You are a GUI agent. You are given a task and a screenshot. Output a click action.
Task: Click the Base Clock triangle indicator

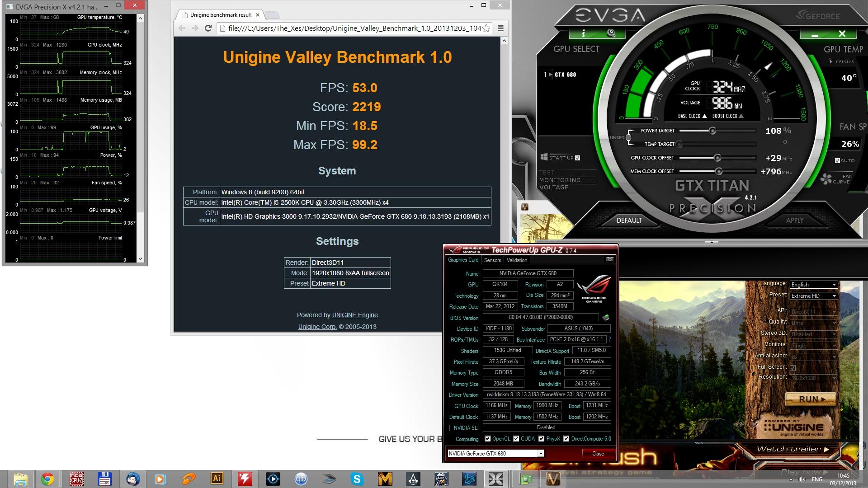pos(704,116)
